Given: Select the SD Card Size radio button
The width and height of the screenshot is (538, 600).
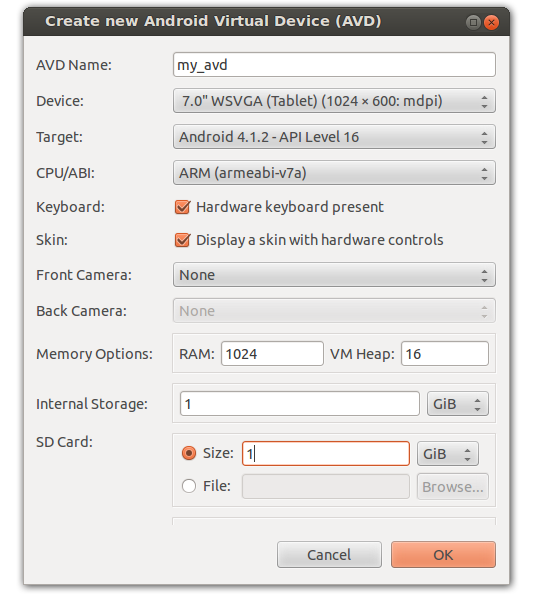Looking at the screenshot, I should tap(189, 453).
